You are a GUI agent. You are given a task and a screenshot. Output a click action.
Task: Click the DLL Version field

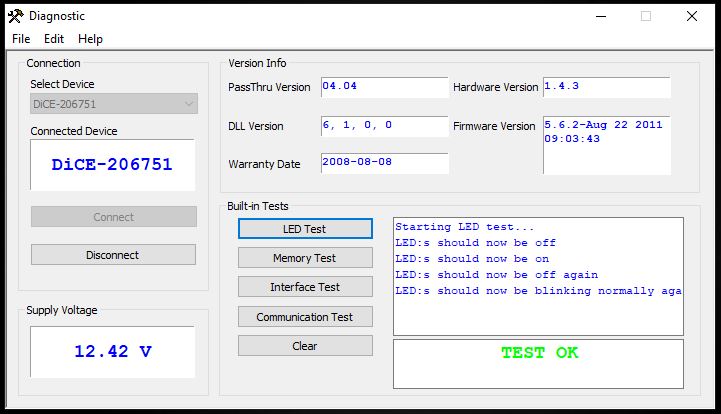tap(384, 126)
